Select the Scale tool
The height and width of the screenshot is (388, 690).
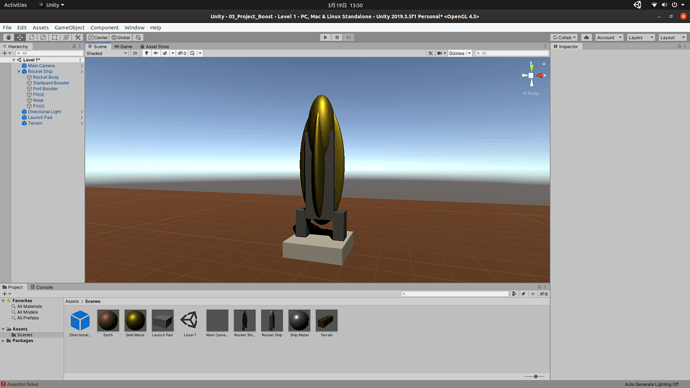pos(43,37)
